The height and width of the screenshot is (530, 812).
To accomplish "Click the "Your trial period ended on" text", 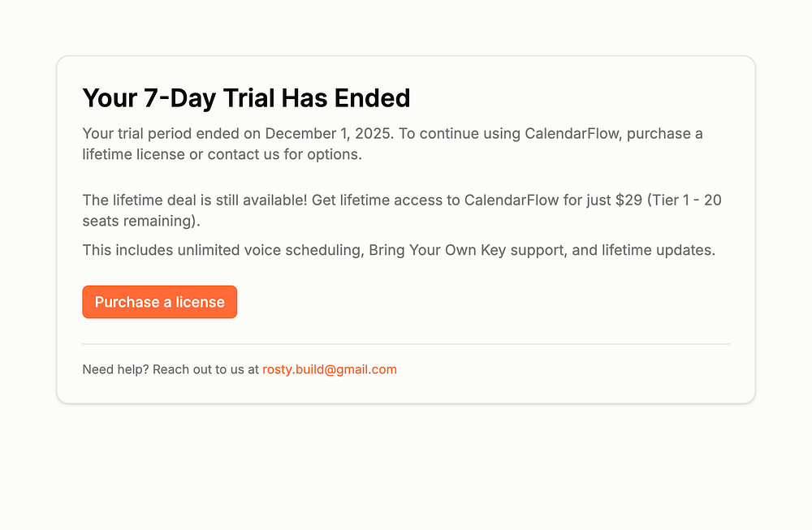I will [x=171, y=134].
